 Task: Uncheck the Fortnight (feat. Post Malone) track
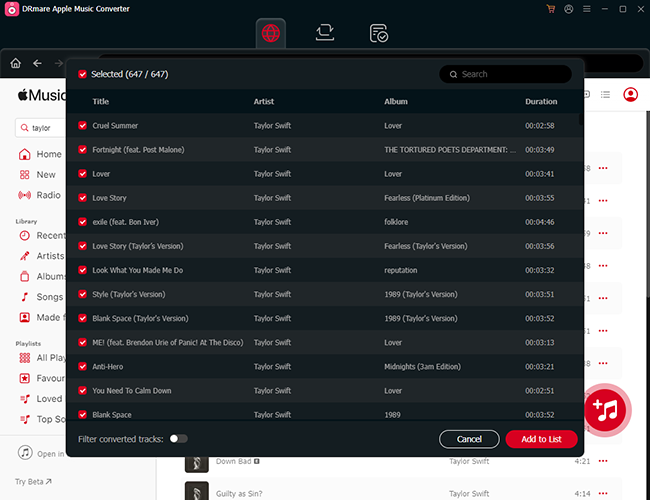coord(82,150)
